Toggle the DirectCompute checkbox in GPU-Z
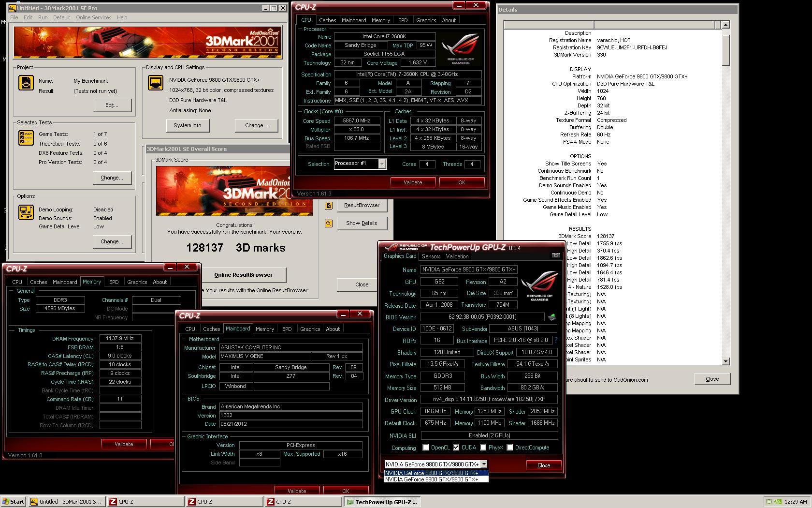This screenshot has width=812, height=508. pos(510,448)
